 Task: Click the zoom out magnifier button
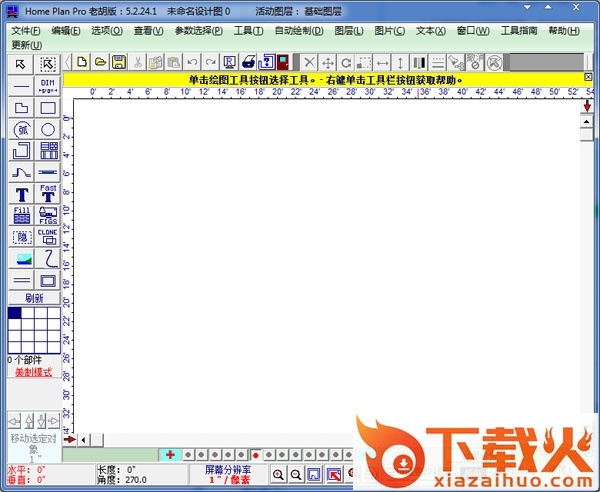296,475
